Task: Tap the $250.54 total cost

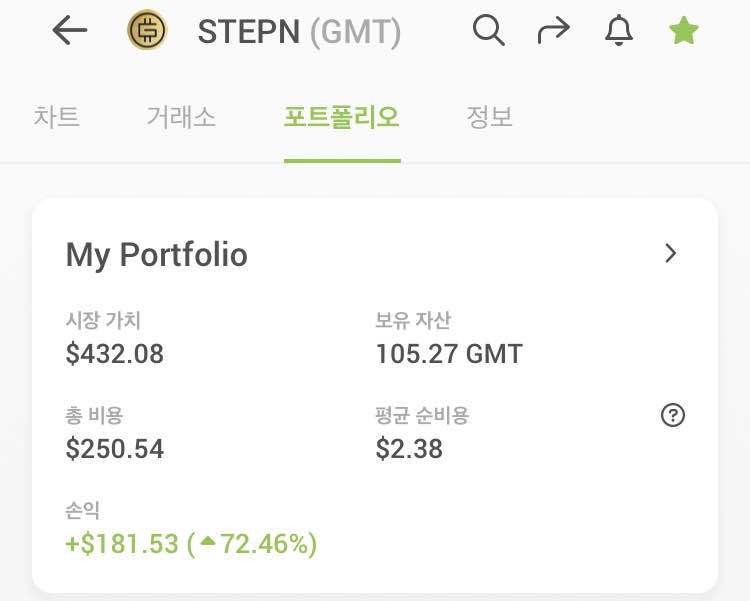Action: [114, 448]
